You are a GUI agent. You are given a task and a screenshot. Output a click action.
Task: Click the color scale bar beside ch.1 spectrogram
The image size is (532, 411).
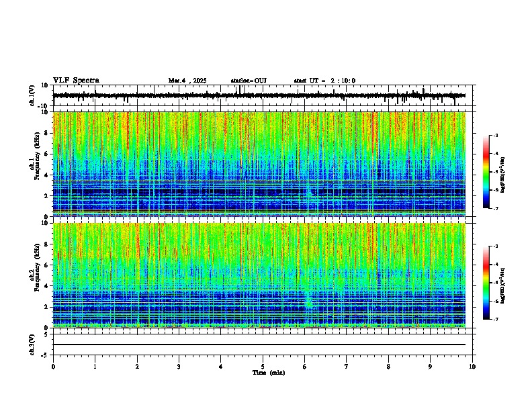click(x=486, y=172)
